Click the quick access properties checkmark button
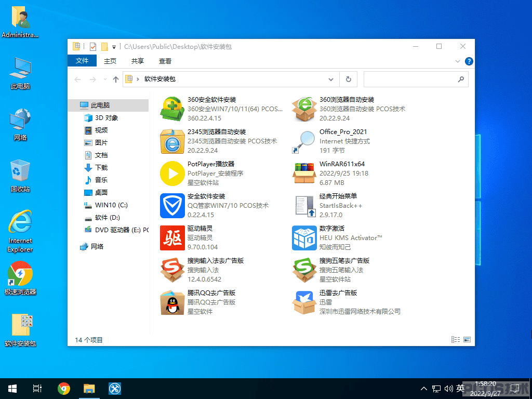Screen dimensions: 532x399 tap(93, 46)
